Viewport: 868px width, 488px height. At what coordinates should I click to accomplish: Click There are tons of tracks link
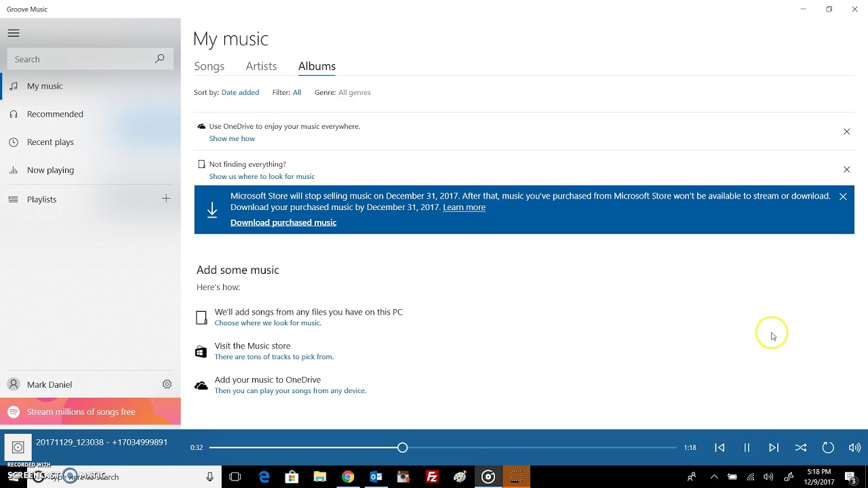[x=274, y=357]
